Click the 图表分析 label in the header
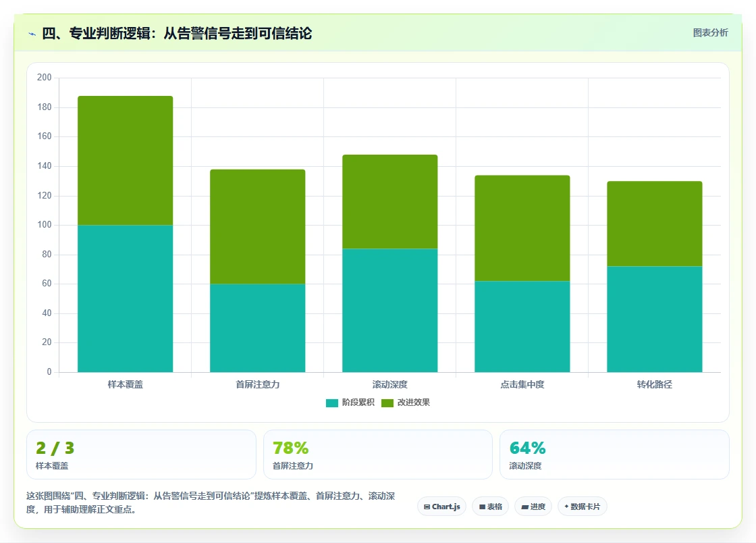This screenshot has height=543, width=756. 710,33
